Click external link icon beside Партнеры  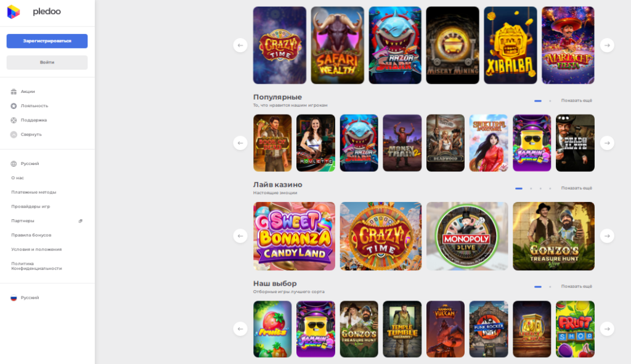pos(81,221)
